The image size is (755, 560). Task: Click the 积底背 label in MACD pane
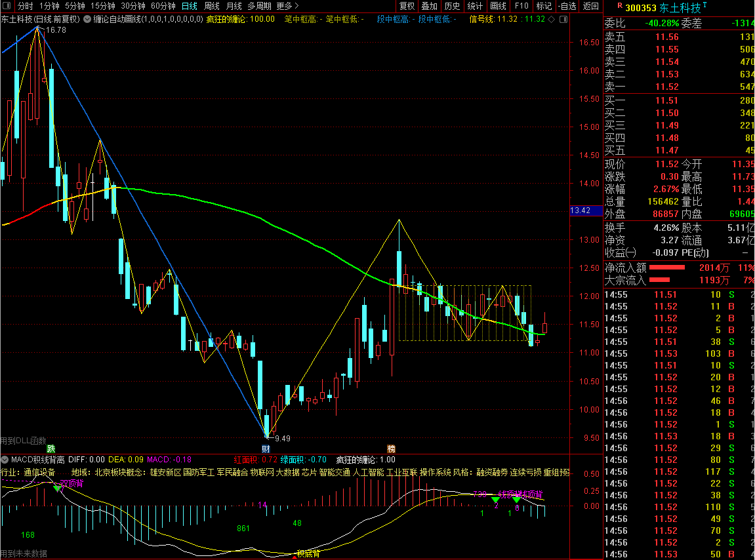[308, 553]
